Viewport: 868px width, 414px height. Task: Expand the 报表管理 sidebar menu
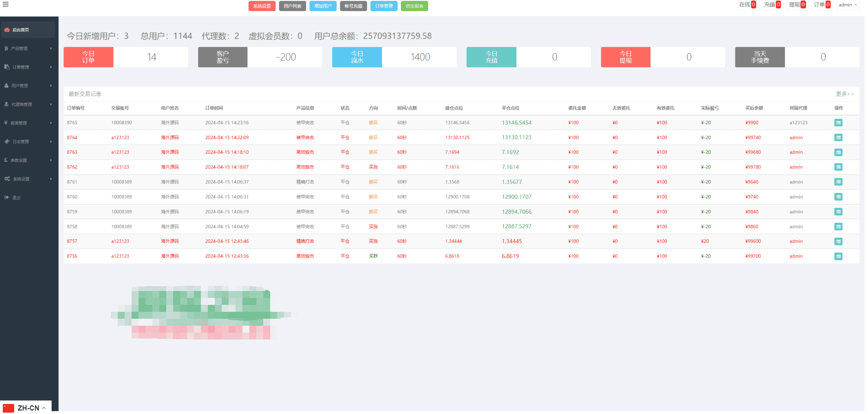pos(28,123)
